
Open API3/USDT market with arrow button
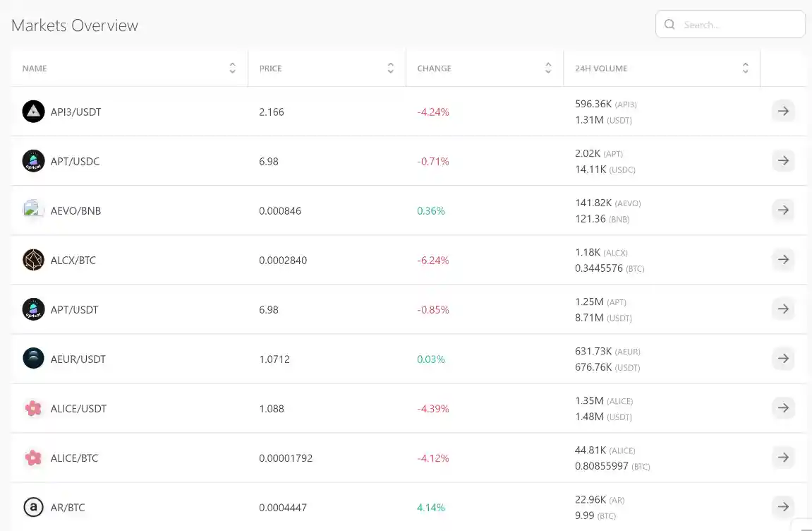pos(783,111)
